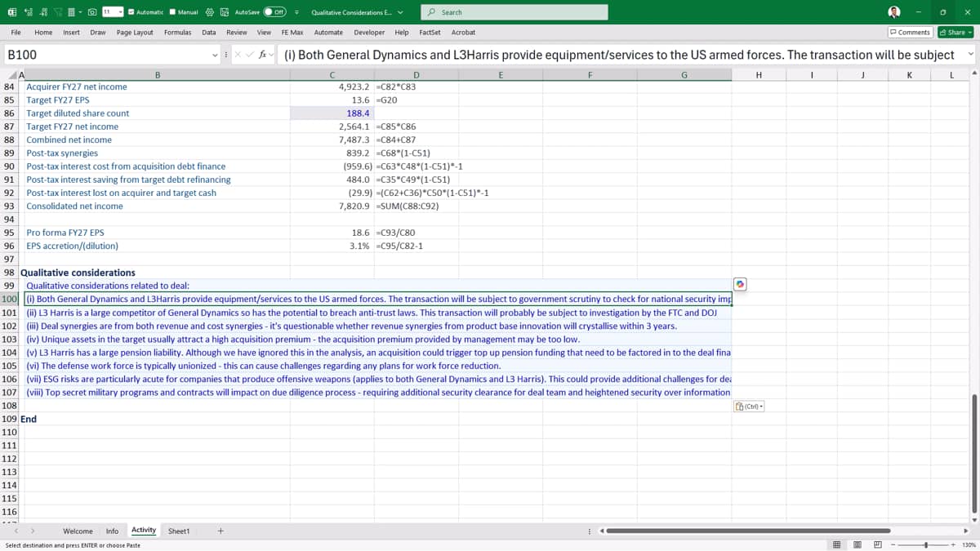Click the Page Break Preview status bar icon
The image size is (980, 551).
coord(878,544)
